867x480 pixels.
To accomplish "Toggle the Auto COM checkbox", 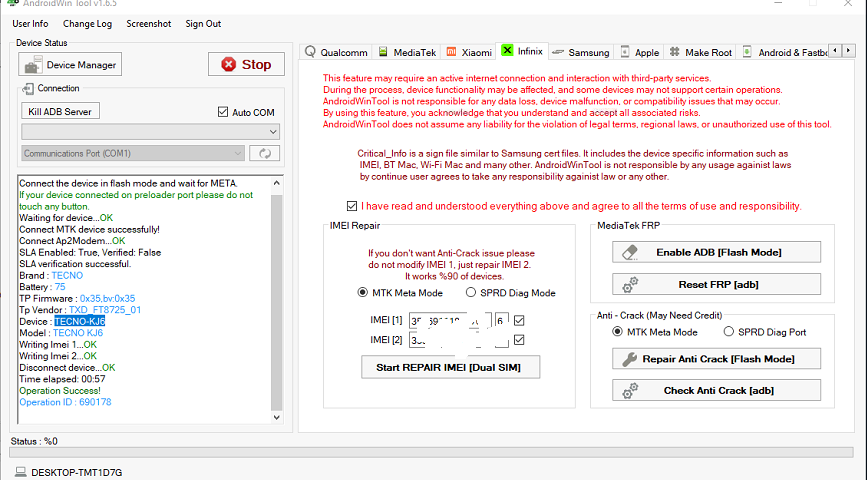I will pos(223,112).
